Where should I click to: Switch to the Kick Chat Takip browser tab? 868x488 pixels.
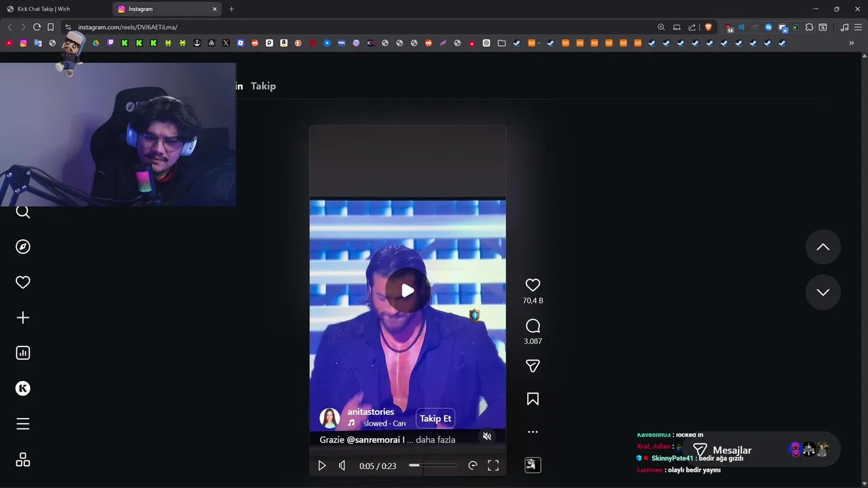56,9
